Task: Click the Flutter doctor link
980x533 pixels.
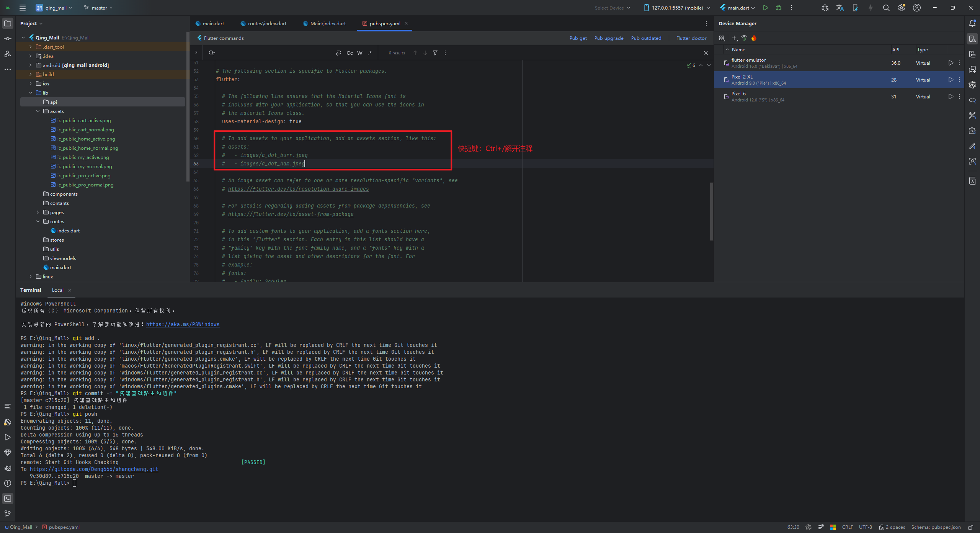Action: click(691, 38)
